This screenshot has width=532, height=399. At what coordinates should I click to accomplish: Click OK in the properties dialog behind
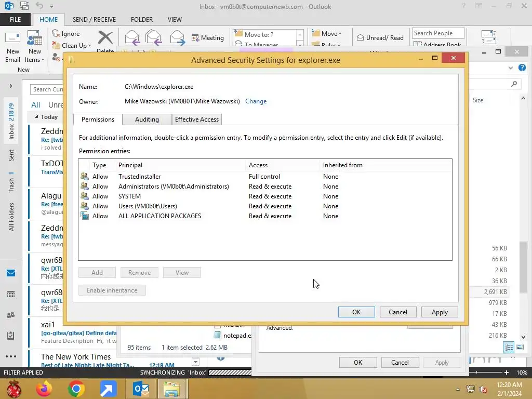[358, 362]
